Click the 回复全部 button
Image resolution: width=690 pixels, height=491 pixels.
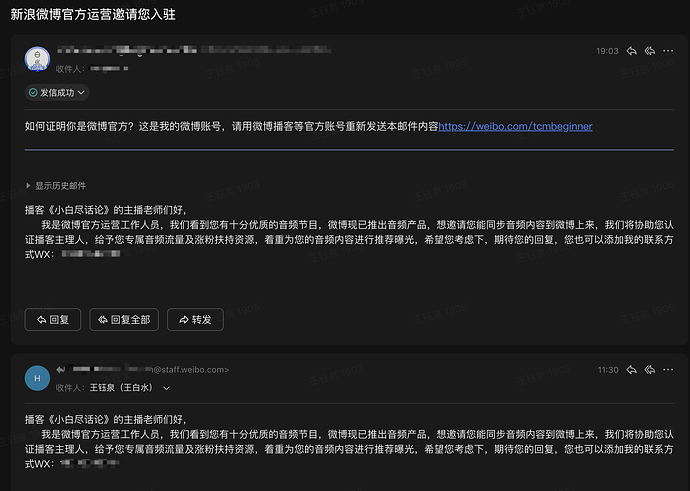click(124, 319)
